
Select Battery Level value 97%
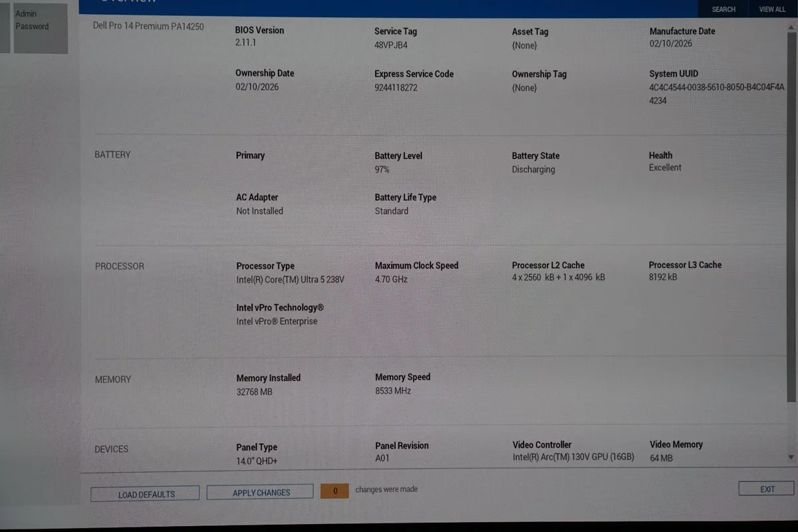click(x=382, y=170)
